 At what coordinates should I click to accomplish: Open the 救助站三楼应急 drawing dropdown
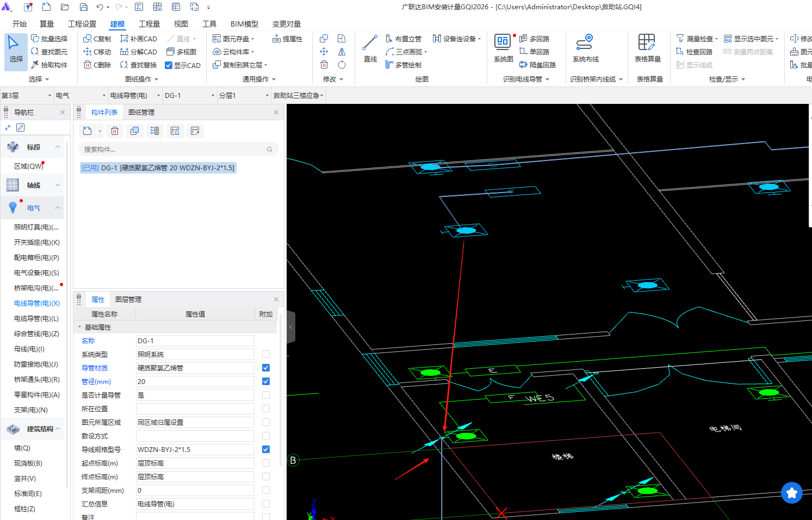click(x=299, y=95)
